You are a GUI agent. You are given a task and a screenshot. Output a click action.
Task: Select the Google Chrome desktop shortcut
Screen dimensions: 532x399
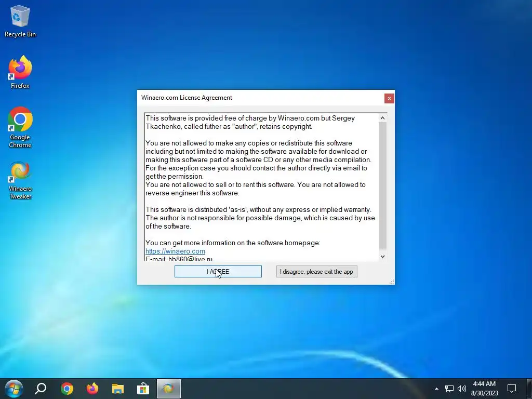click(20, 128)
